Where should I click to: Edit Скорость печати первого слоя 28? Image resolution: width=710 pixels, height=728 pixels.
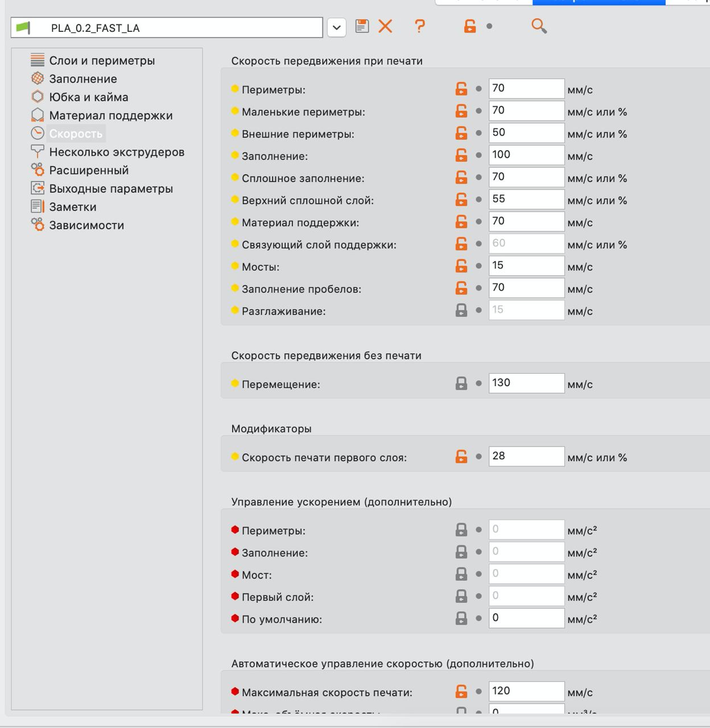pos(526,457)
